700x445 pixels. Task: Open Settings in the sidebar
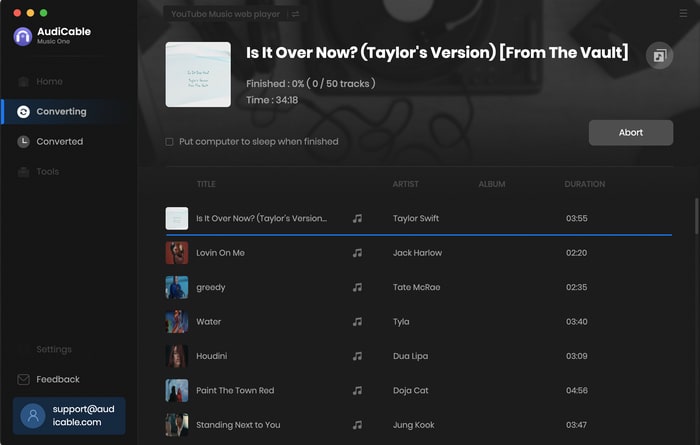(x=54, y=349)
